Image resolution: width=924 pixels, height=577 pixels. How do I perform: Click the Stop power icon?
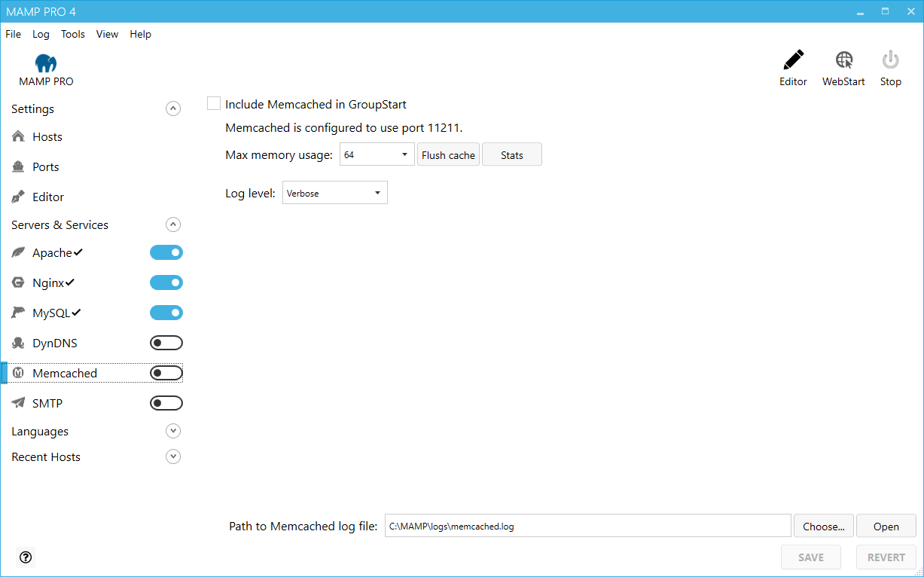(891, 60)
